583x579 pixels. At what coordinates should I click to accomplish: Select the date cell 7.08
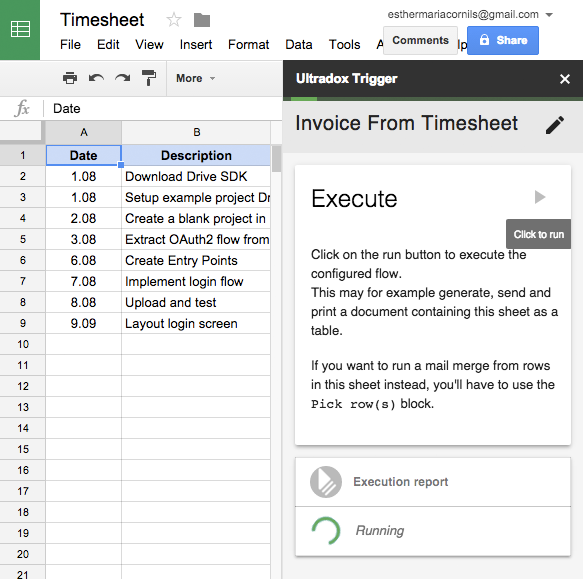point(84,282)
